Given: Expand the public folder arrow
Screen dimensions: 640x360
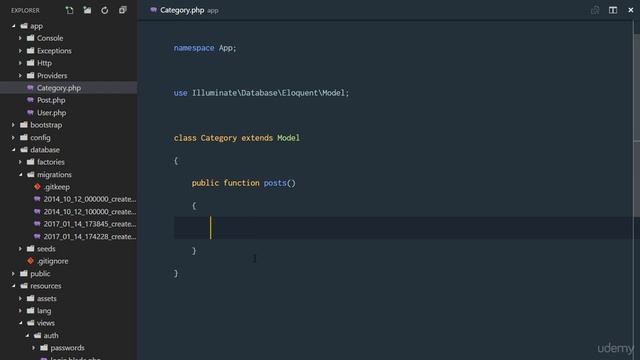Looking at the screenshot, I should pyautogui.click(x=13, y=273).
